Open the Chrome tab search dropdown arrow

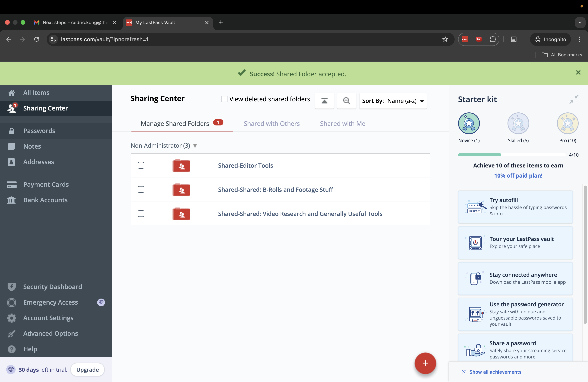580,23
